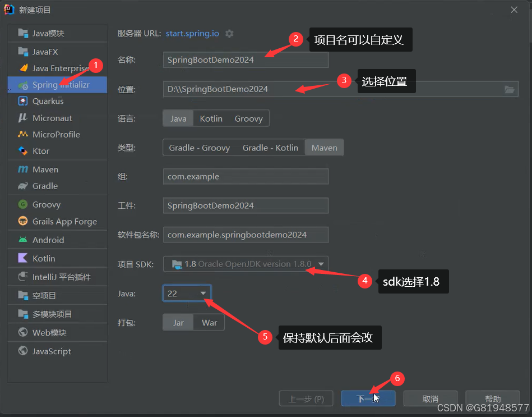Click the 项目 SDK label
This screenshot has height=417, width=532.
pyautogui.click(x=135, y=264)
